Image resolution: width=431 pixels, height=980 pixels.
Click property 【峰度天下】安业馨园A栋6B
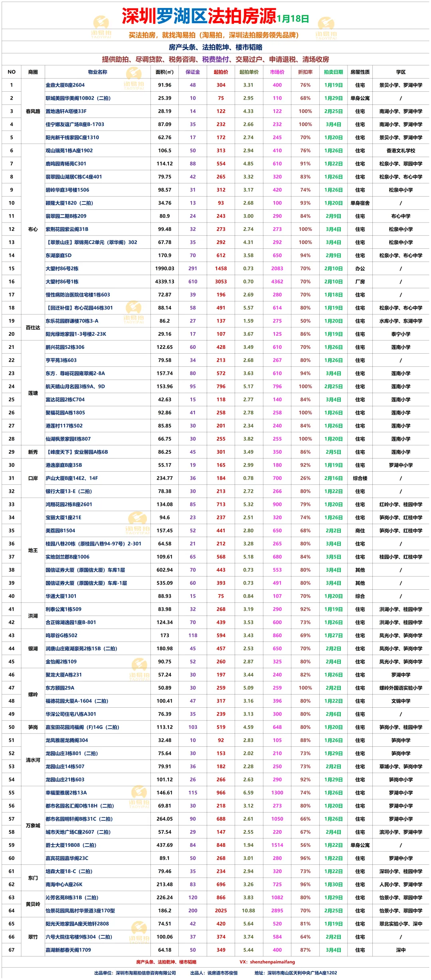[x=77, y=452]
